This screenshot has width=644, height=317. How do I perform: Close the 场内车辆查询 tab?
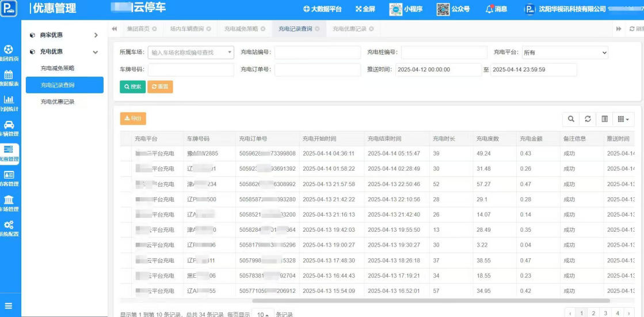tap(209, 29)
